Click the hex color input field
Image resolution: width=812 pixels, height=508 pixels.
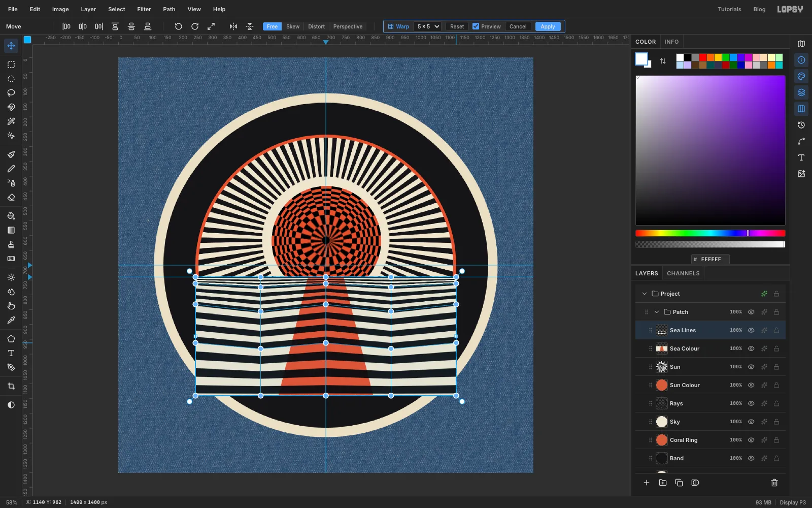click(710, 259)
